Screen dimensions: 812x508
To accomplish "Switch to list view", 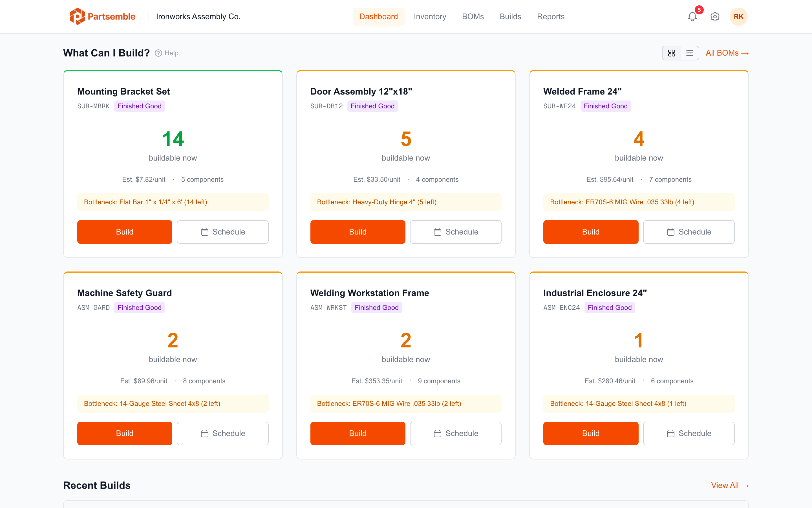I will coord(690,53).
